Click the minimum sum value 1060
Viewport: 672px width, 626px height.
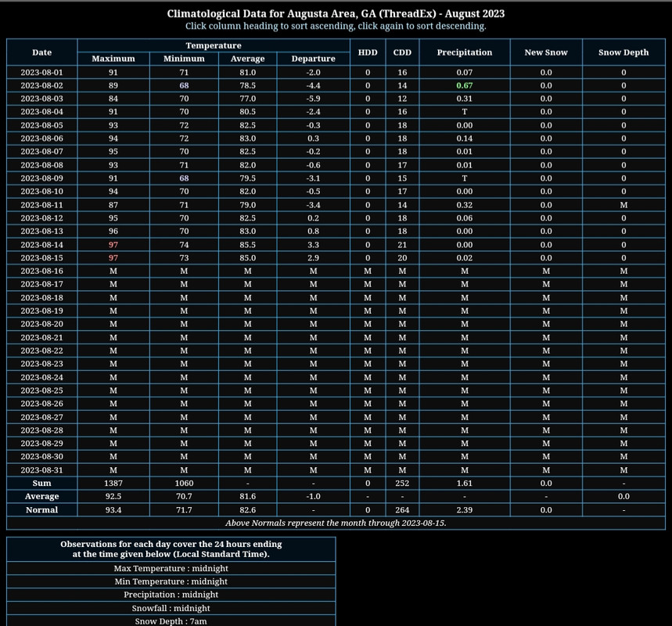[x=184, y=484]
